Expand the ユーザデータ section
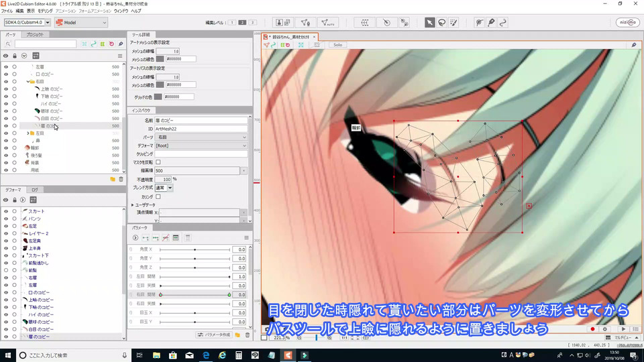 click(133, 205)
